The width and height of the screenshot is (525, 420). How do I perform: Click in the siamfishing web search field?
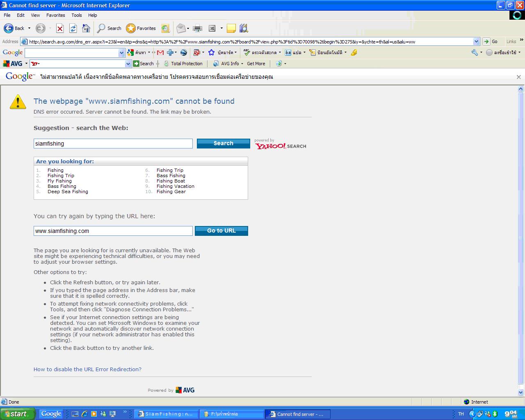pos(113,144)
